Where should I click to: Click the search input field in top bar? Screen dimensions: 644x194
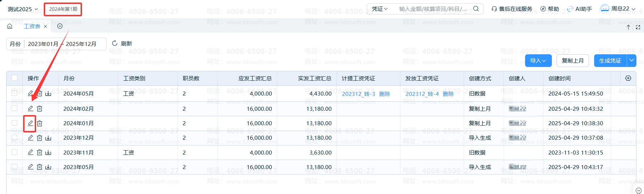coord(433,9)
